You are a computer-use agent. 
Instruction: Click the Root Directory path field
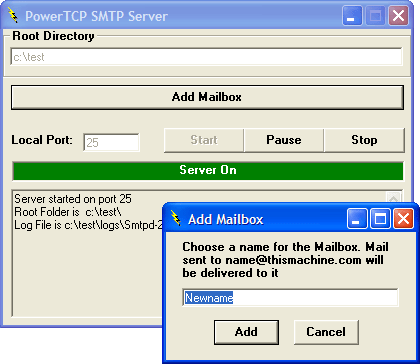coord(206,57)
